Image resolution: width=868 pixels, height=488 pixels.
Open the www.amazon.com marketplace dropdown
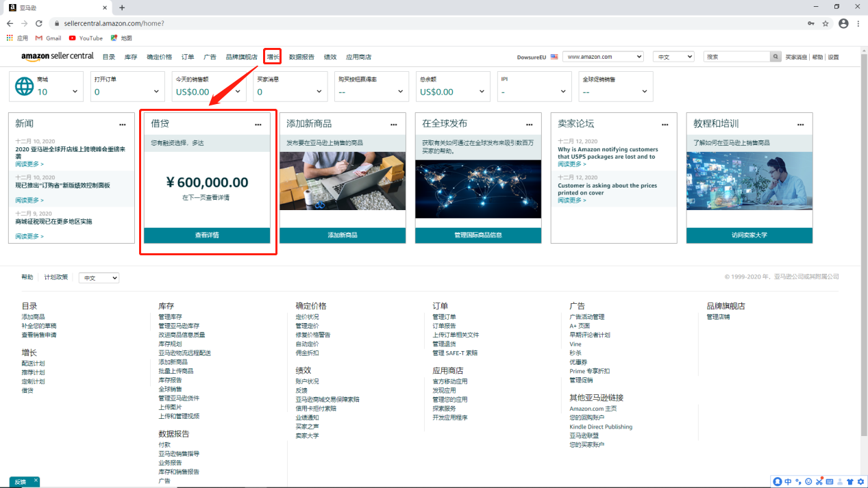click(603, 56)
